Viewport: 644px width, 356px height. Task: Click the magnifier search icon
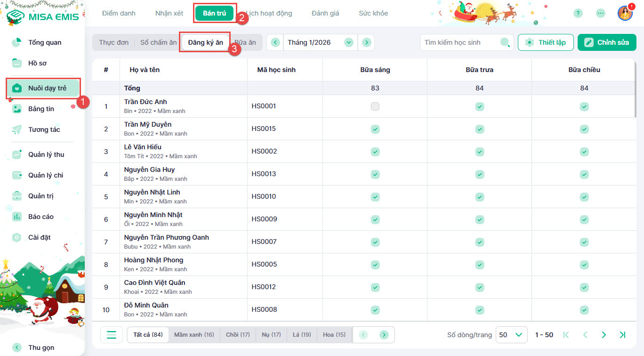pyautogui.click(x=505, y=42)
